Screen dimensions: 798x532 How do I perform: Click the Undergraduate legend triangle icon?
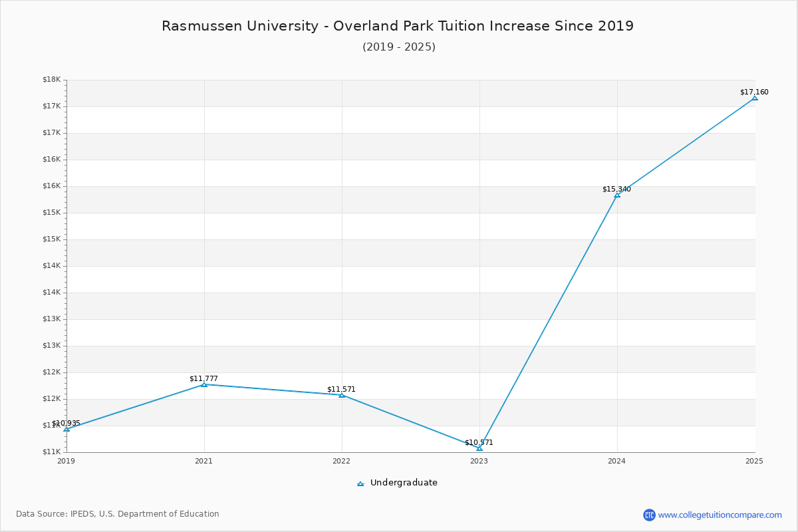click(x=360, y=483)
